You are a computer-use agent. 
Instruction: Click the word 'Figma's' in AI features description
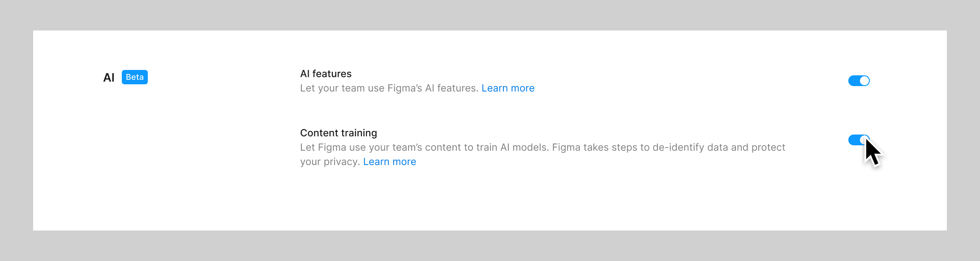[x=404, y=88]
